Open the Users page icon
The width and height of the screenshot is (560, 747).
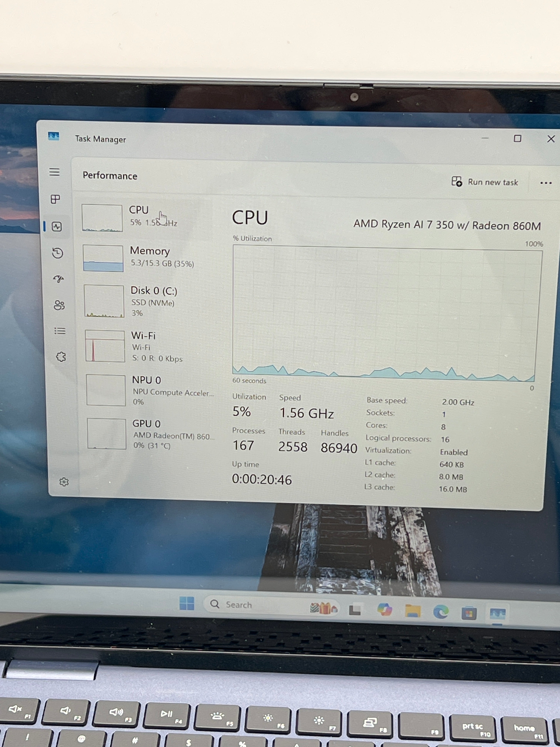(59, 305)
